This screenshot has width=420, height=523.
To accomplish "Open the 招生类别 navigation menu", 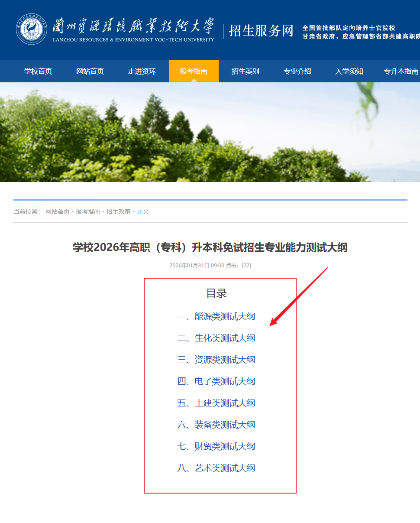I will point(245,71).
